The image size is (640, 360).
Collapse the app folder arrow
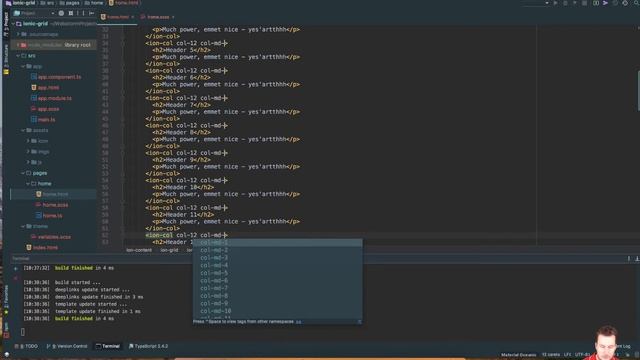23,66
